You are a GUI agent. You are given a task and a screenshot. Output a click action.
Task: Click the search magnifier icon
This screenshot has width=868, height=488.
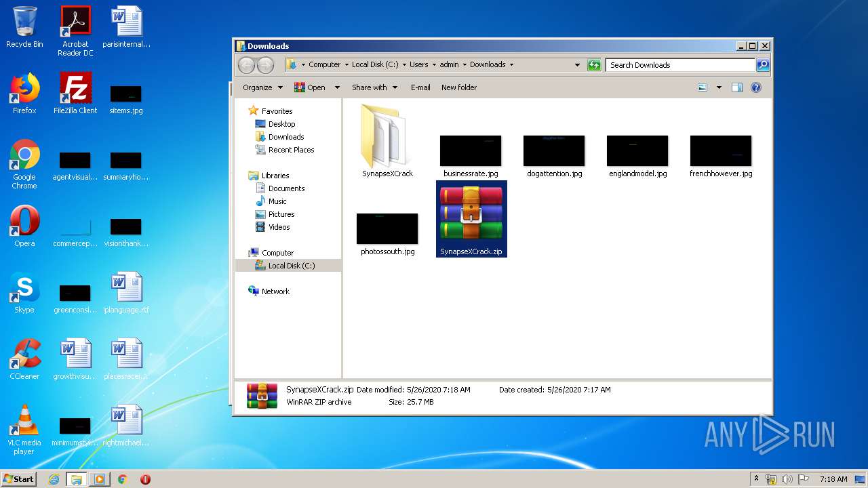(763, 65)
